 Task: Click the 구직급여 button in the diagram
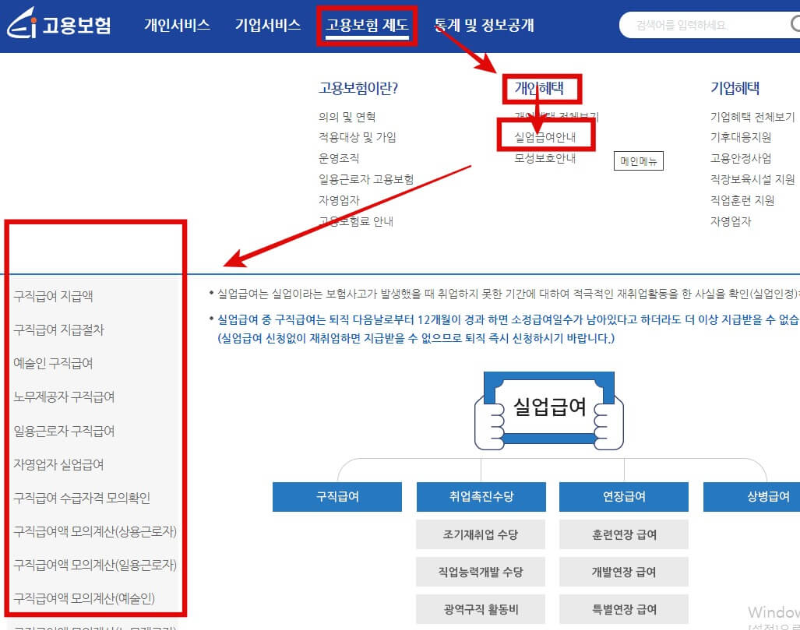[x=336, y=497]
